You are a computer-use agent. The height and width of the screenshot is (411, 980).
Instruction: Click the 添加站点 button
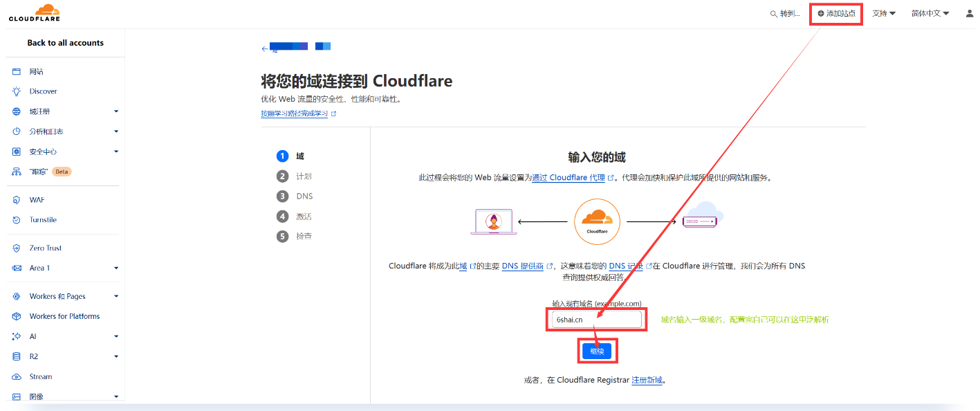(836, 13)
